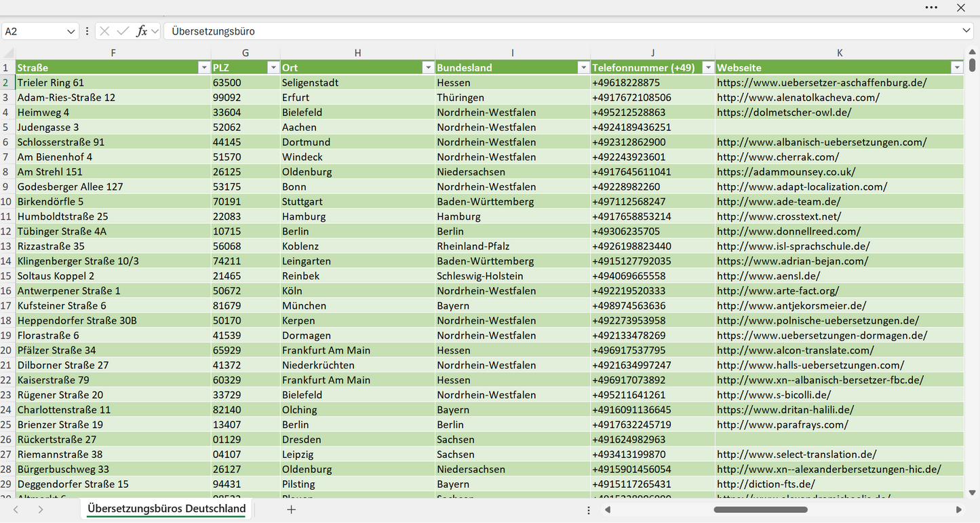Select column G header

(x=246, y=53)
